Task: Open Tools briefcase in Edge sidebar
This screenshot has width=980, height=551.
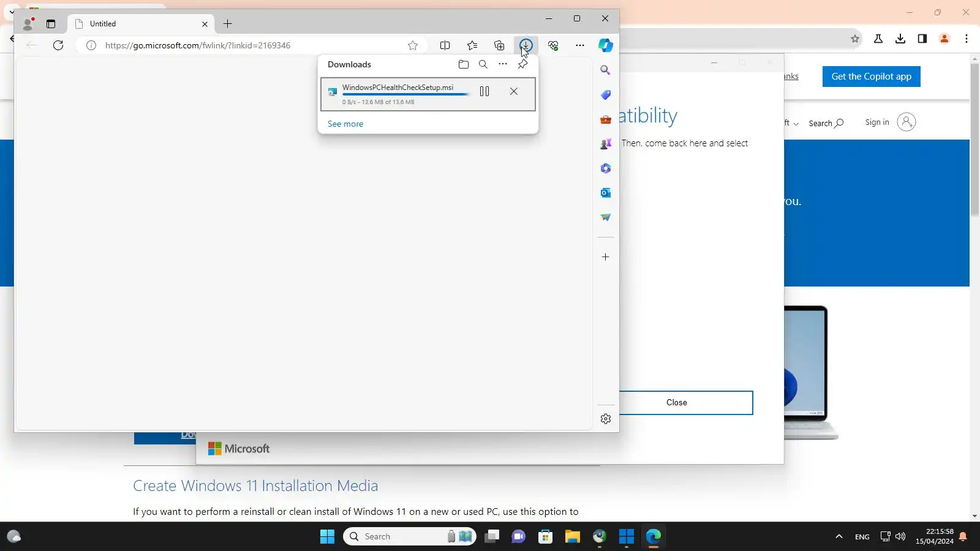Action: point(606,119)
